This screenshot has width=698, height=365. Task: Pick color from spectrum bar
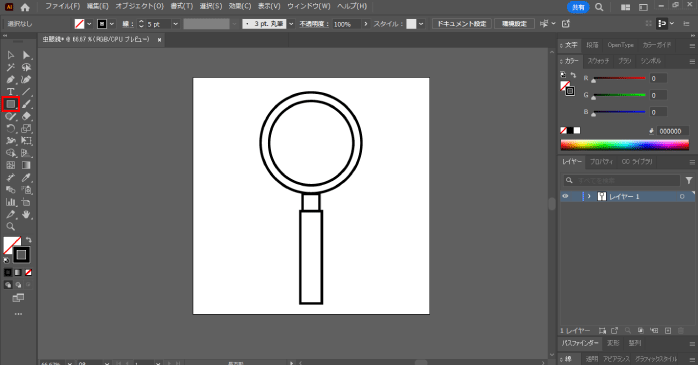pyautogui.click(x=625, y=145)
